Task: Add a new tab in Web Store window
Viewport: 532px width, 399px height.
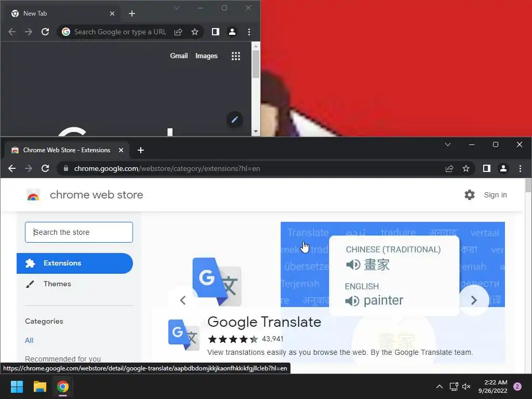Action: pos(141,150)
